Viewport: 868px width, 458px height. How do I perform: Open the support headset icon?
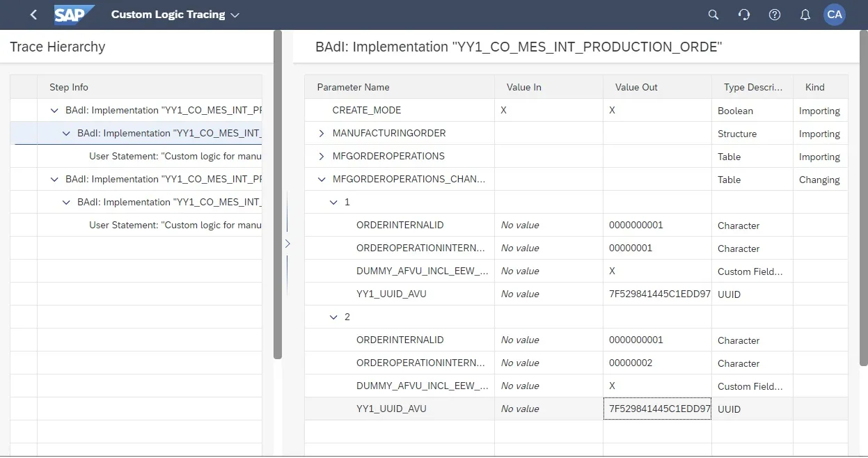[743, 15]
